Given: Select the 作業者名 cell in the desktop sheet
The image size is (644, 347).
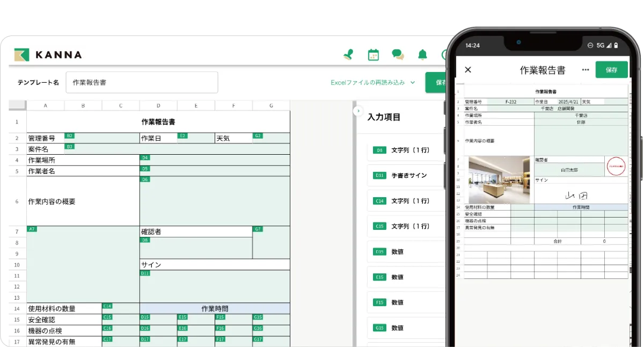Looking at the screenshot, I should pos(83,171).
